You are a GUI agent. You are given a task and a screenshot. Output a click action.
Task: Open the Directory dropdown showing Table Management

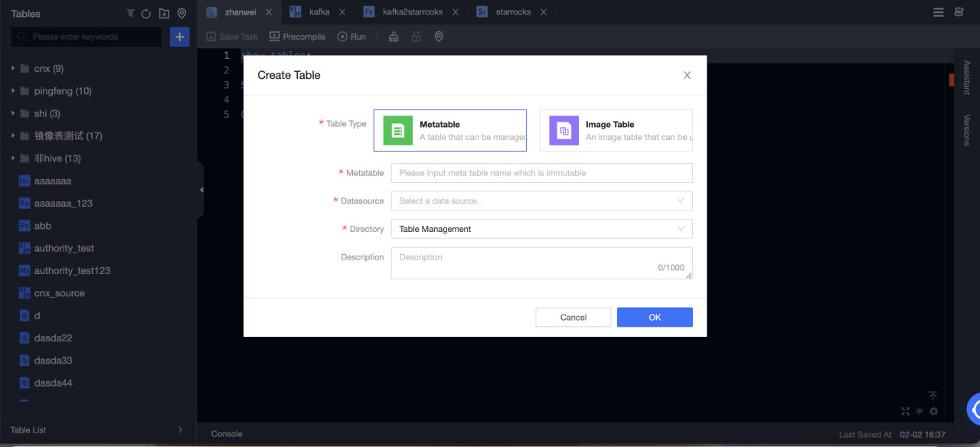(x=541, y=229)
